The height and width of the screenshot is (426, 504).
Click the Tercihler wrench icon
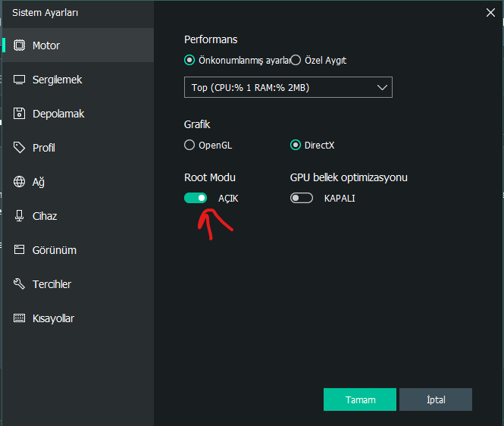click(19, 284)
